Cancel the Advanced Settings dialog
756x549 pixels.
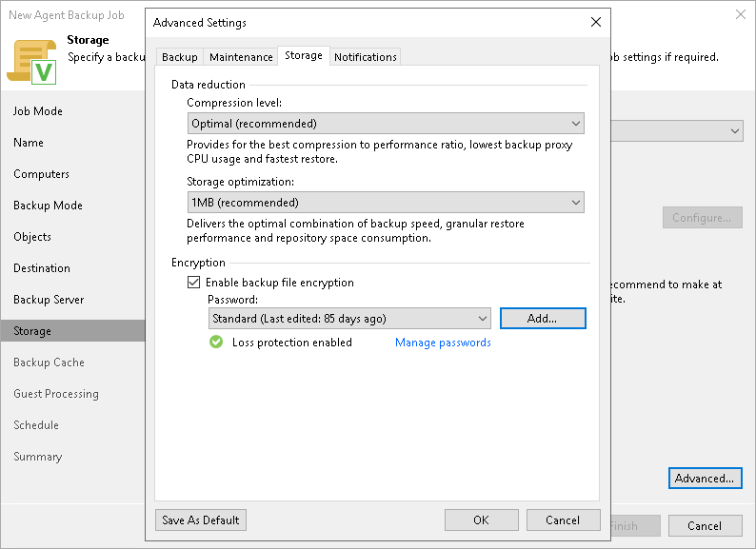coord(563,520)
